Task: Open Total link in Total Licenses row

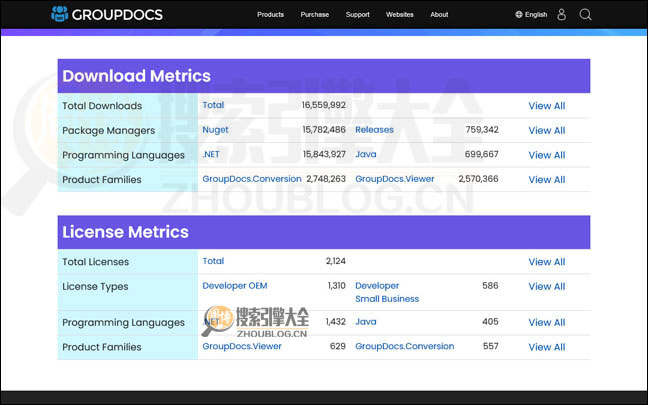Action: [213, 261]
